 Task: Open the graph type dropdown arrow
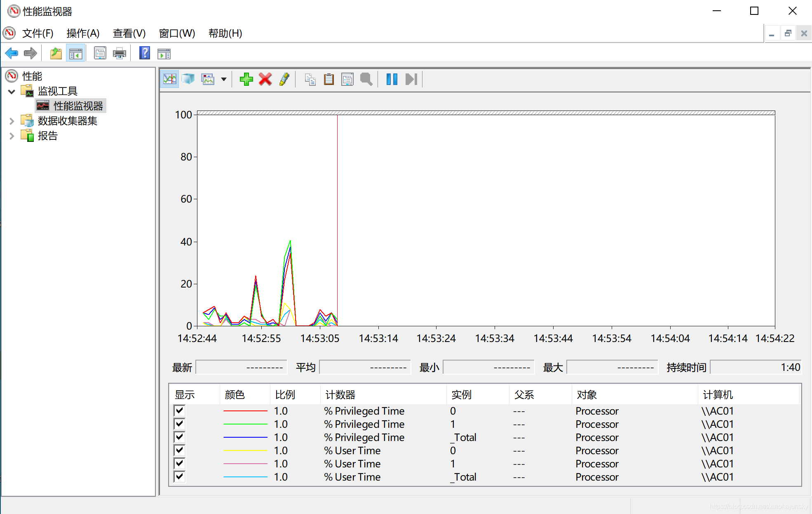[x=223, y=79]
